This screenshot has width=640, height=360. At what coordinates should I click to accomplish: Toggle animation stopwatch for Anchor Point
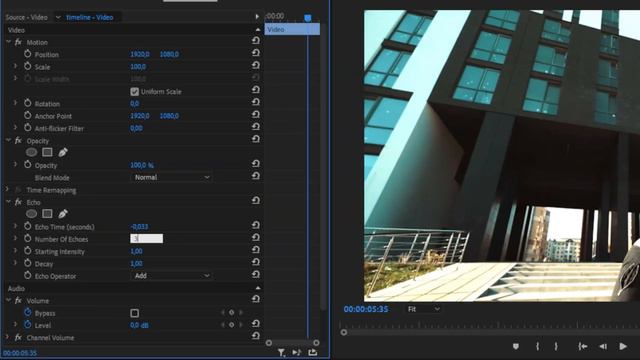click(x=27, y=116)
